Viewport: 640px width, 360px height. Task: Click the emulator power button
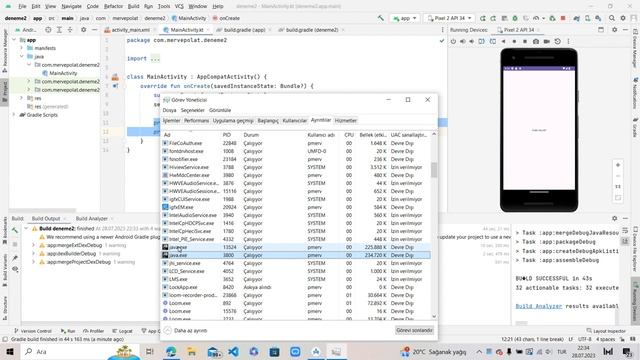pyautogui.click(x=453, y=41)
